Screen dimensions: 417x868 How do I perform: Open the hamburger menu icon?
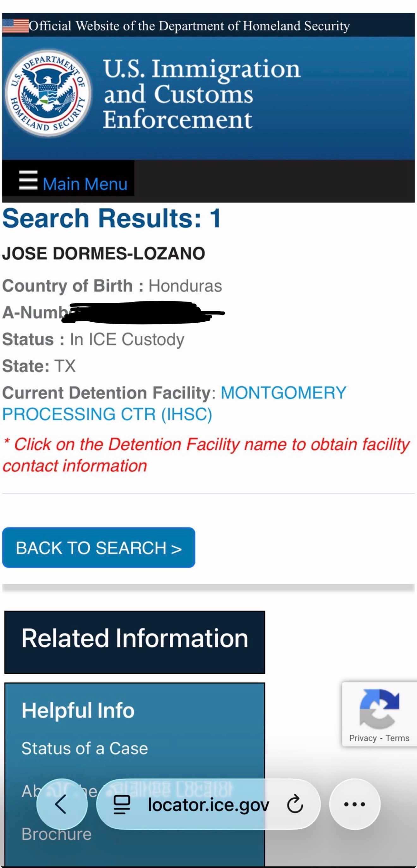pos(28,180)
